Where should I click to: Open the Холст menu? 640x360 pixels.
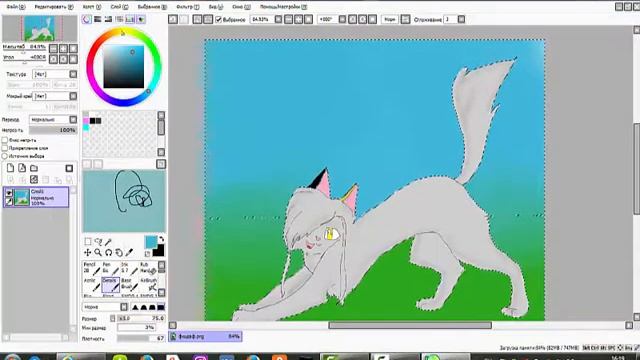pyautogui.click(x=92, y=7)
